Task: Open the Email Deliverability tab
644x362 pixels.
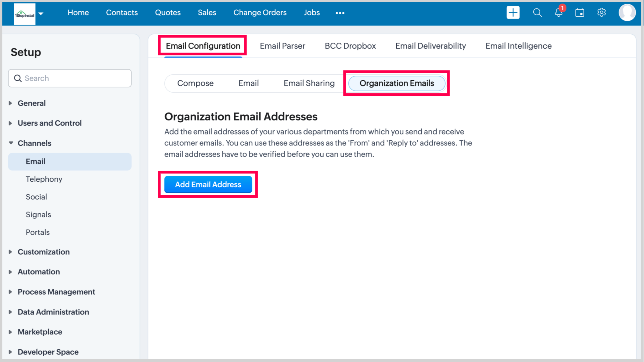Action: pos(430,46)
